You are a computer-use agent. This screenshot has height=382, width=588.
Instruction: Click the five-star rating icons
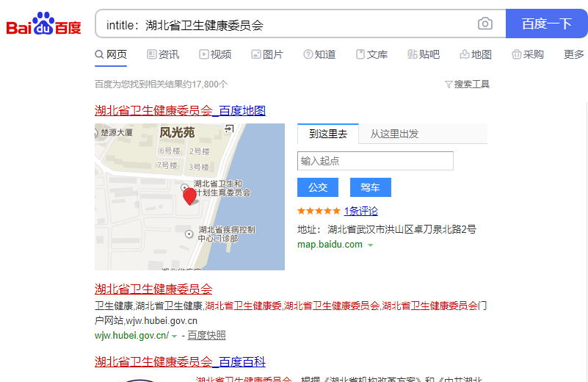[x=319, y=211]
